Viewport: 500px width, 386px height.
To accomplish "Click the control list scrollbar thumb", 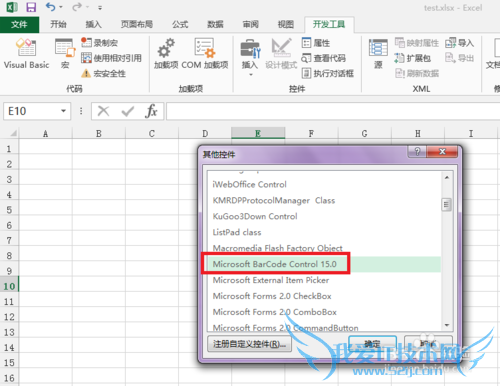I will [447, 204].
